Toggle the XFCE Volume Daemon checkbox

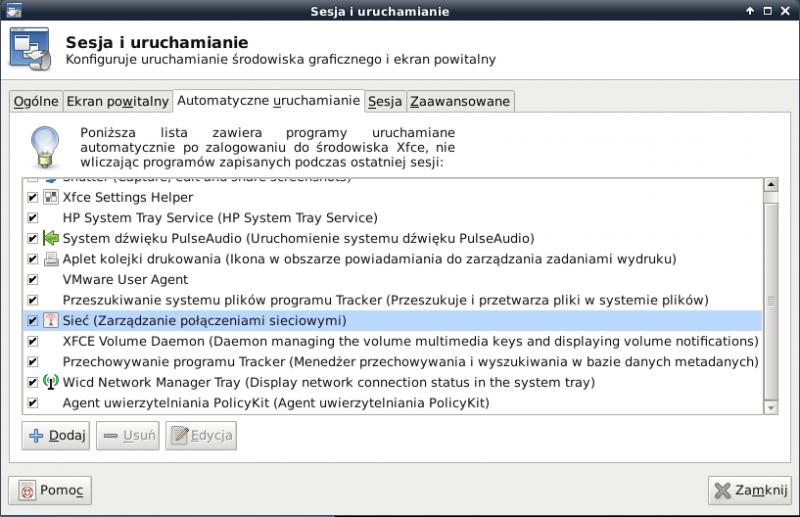[x=32, y=341]
